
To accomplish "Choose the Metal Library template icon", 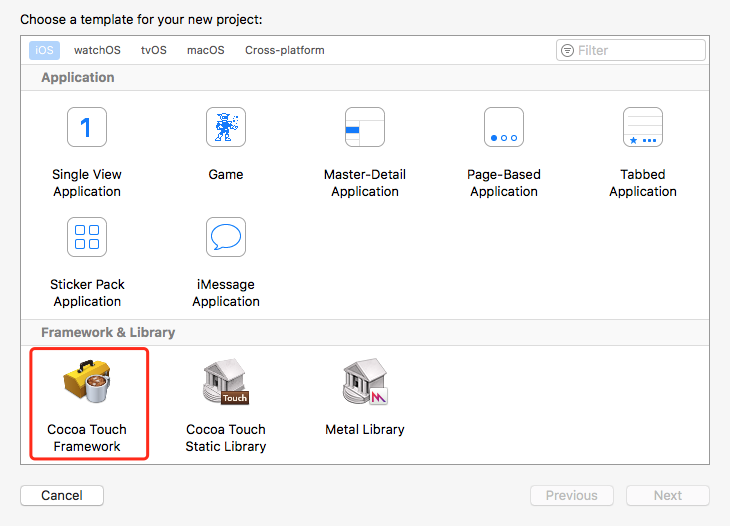I will click(365, 381).
